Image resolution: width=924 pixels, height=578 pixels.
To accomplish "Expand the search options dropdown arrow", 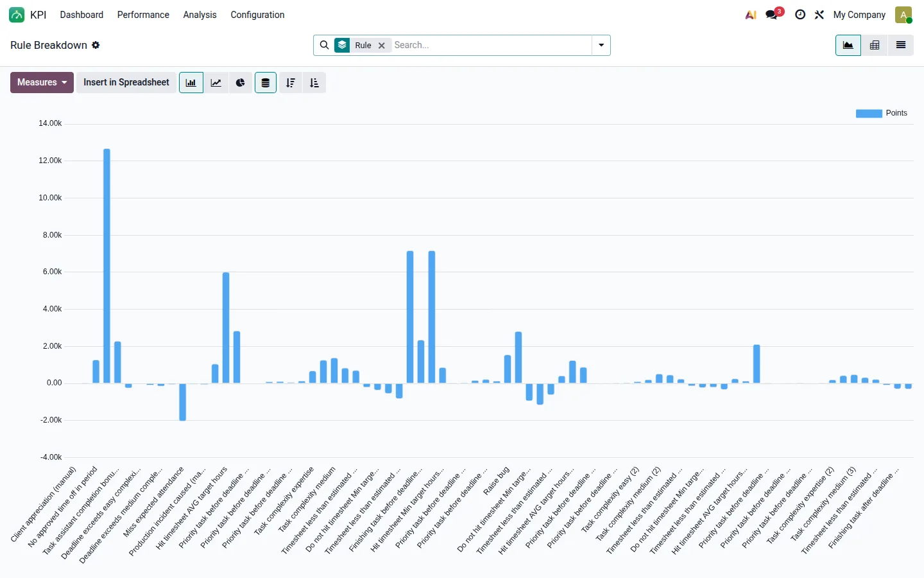I will (601, 45).
